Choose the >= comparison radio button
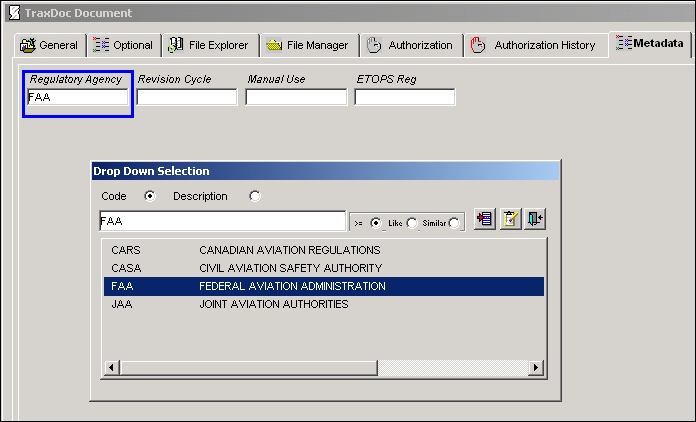696x422 pixels. 376,223
